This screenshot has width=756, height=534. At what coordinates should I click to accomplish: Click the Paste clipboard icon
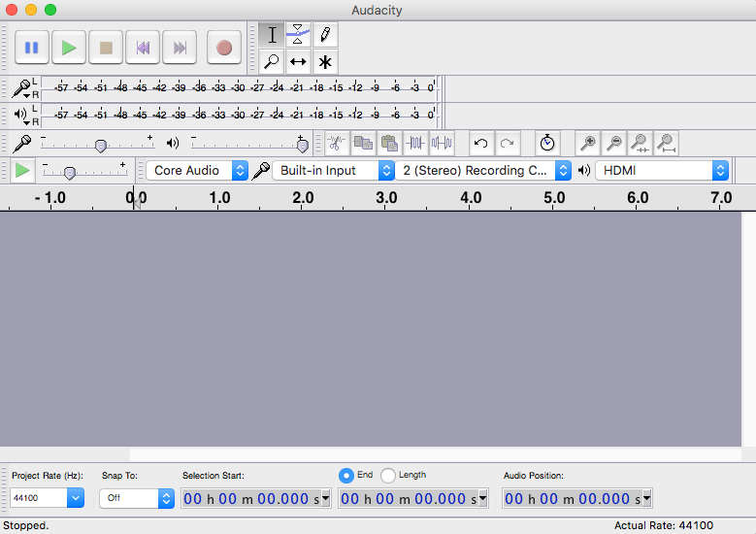click(389, 144)
